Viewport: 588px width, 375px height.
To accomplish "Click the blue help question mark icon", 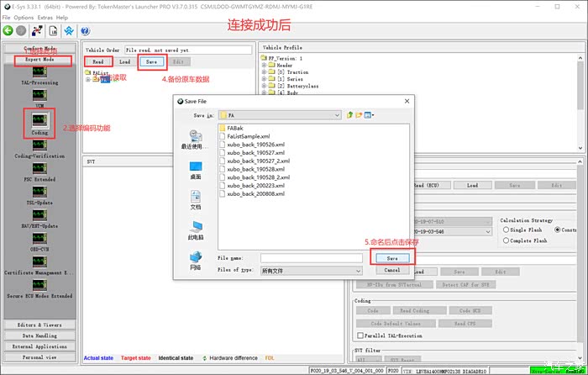I will point(86,31).
